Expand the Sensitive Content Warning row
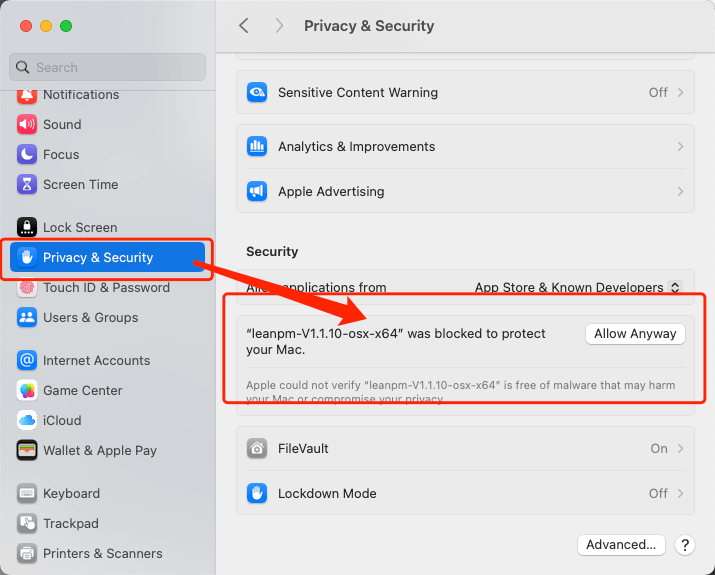The width and height of the screenshot is (715, 575). tap(465, 93)
